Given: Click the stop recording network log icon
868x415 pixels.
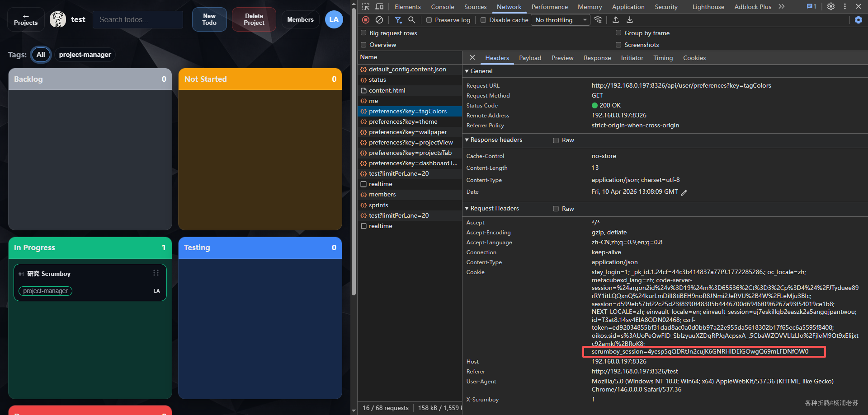Looking at the screenshot, I should [x=366, y=20].
